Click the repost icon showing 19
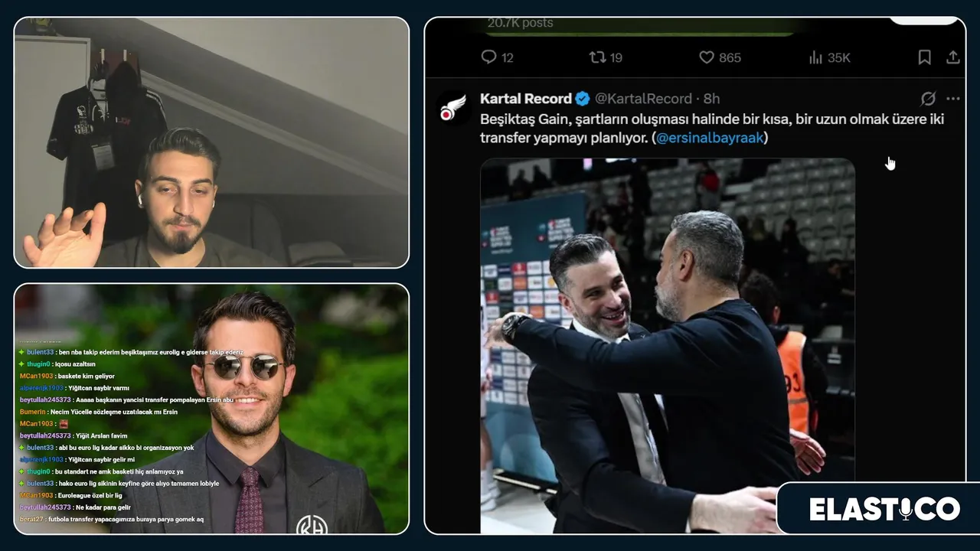 (x=596, y=57)
